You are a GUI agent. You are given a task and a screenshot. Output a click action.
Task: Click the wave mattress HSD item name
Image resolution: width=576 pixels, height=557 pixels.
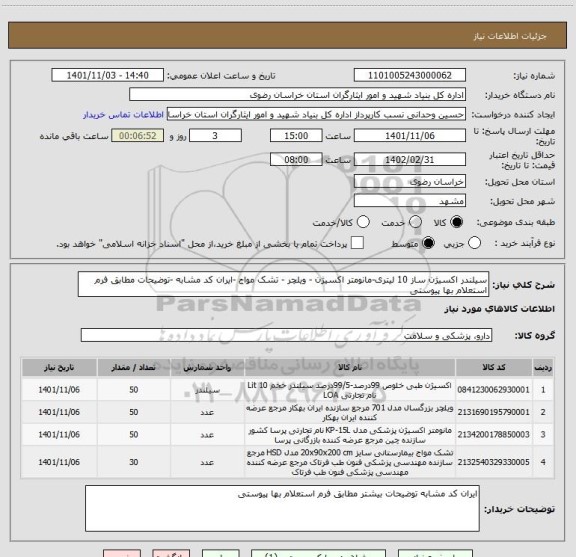350,462
